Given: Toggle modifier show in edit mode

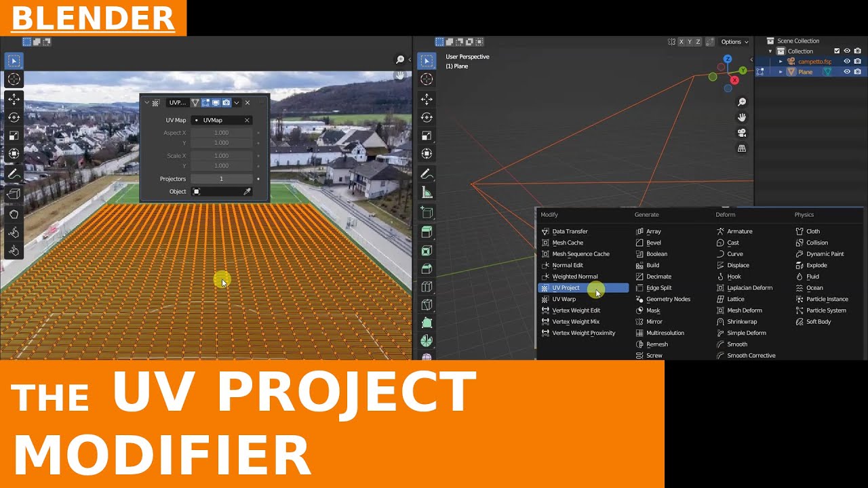Looking at the screenshot, I should point(205,103).
